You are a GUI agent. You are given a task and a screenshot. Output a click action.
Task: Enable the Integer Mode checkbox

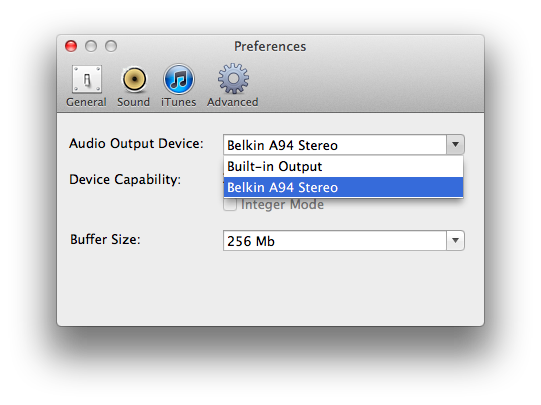click(x=230, y=205)
